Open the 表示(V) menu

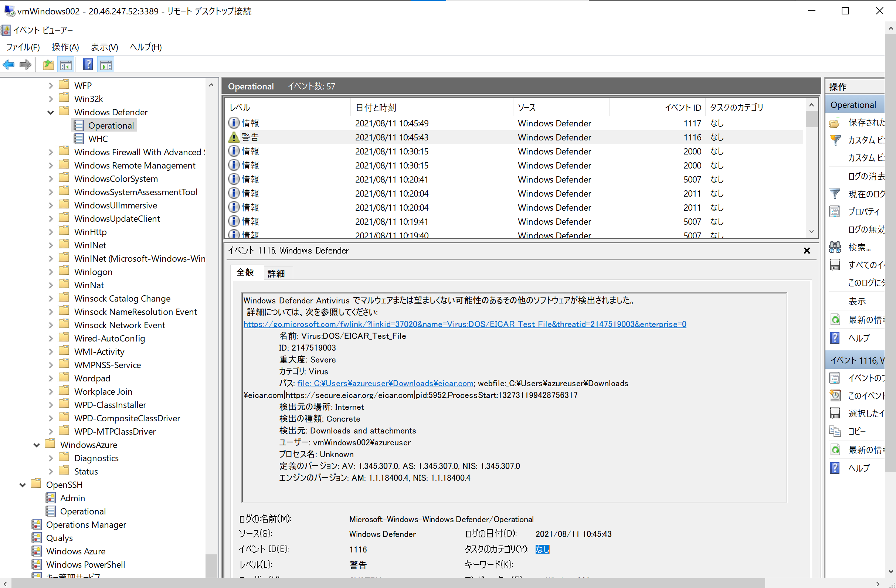point(103,47)
